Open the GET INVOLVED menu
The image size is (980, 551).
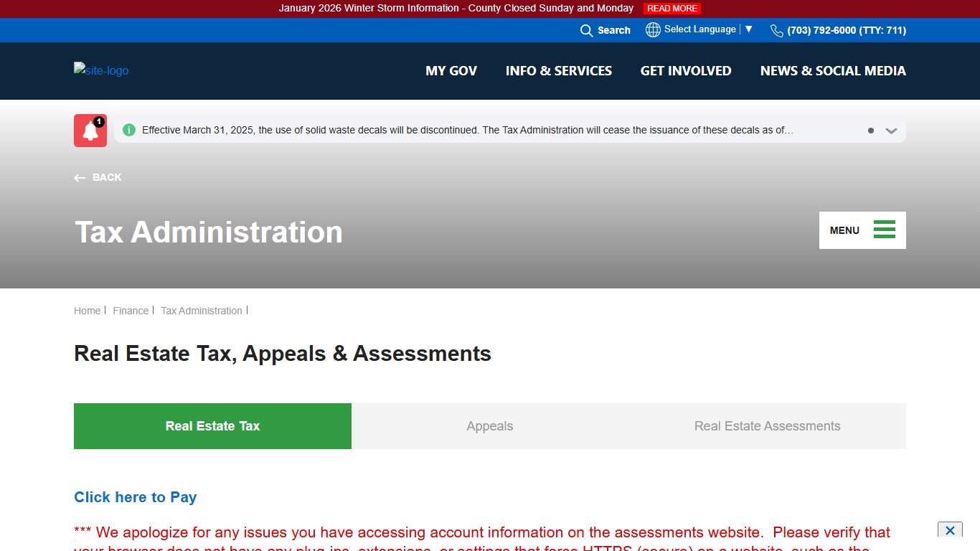click(x=686, y=70)
